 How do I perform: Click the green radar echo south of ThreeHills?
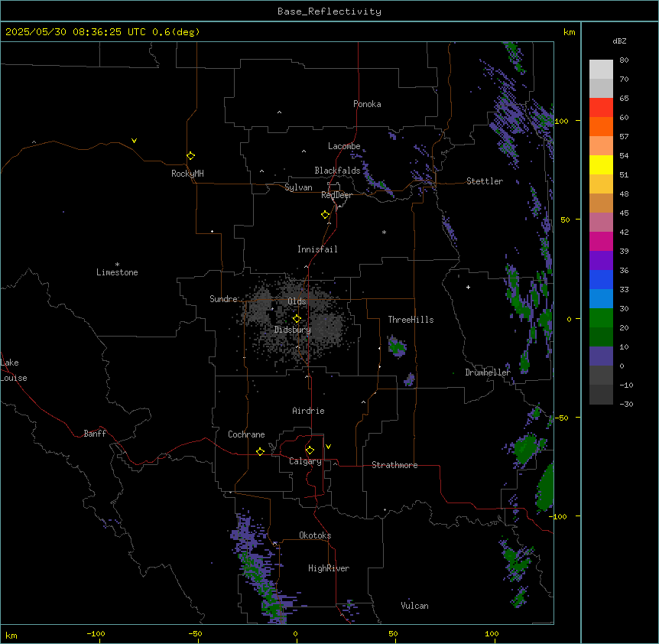(397, 346)
